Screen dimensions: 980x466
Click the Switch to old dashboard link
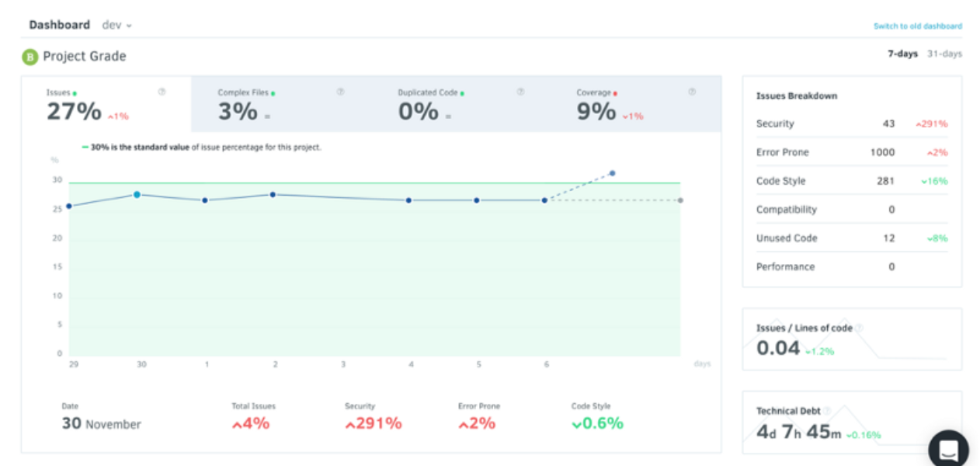tap(917, 26)
